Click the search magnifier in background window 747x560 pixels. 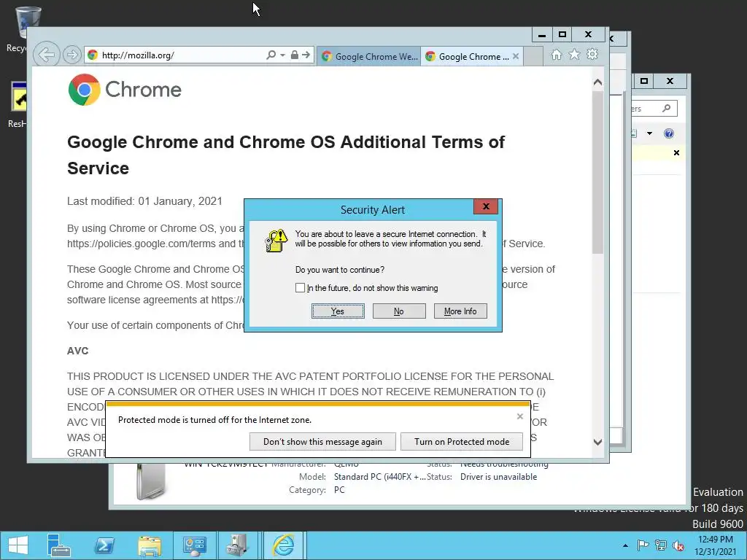point(667,109)
